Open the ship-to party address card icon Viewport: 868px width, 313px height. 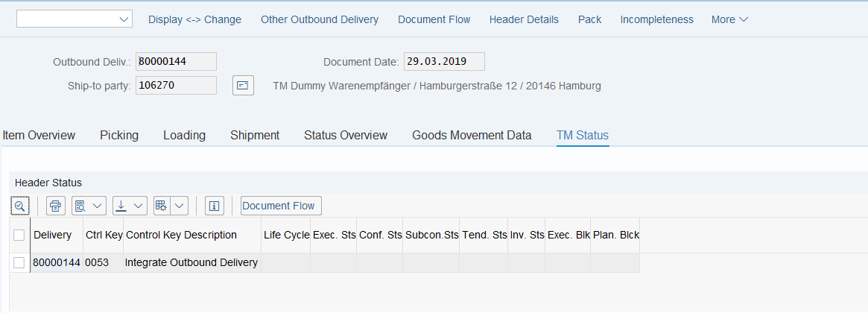[243, 86]
